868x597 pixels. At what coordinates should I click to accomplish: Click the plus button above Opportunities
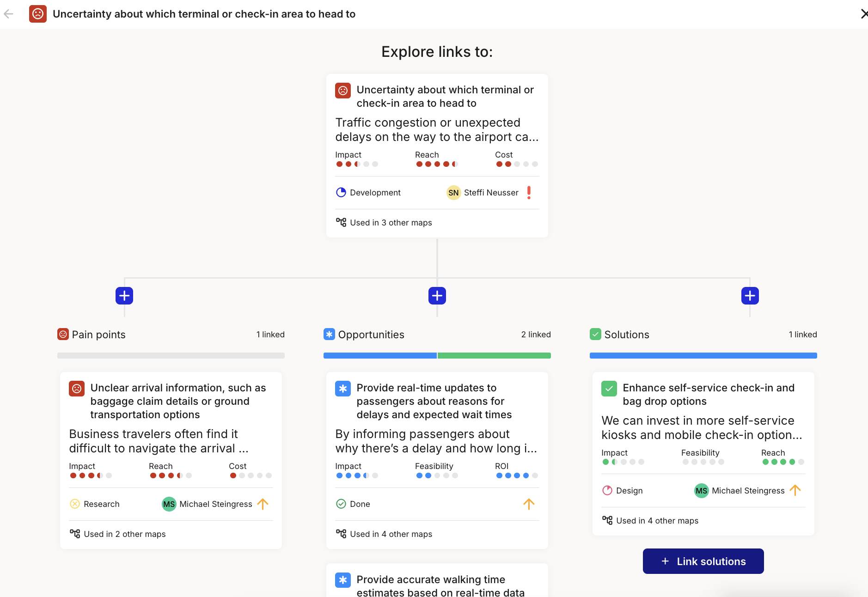point(437,296)
